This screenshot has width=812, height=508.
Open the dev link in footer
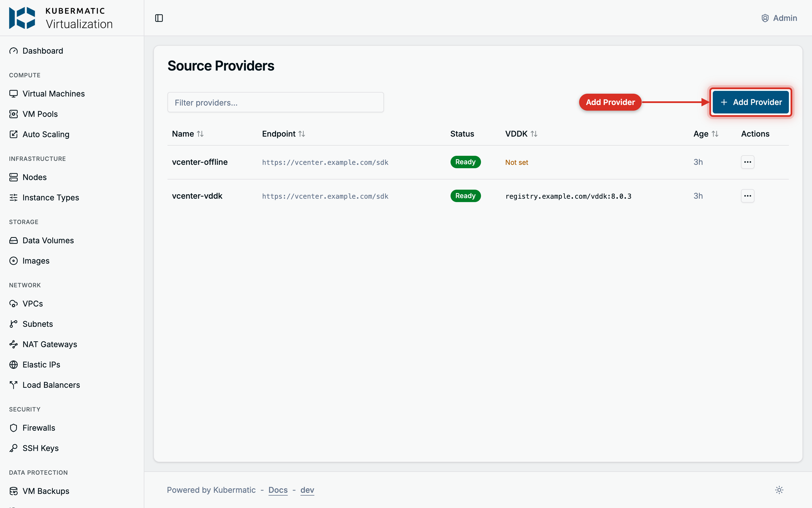coord(307,490)
